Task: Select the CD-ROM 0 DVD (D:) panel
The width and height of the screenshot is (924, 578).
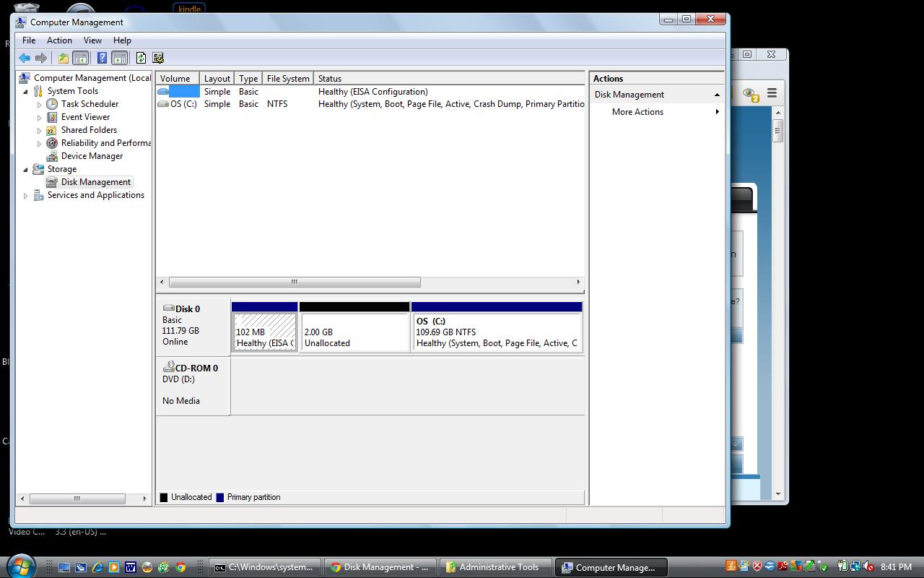Action: coord(193,386)
